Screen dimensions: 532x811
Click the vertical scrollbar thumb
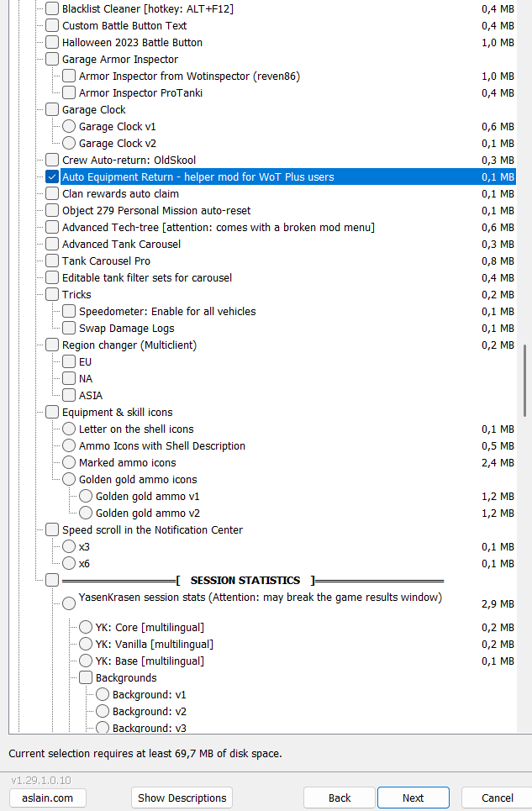pyautogui.click(x=524, y=378)
